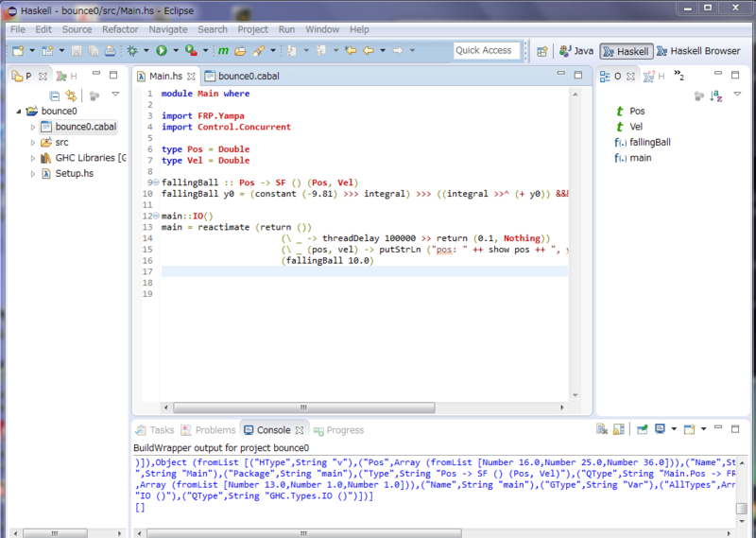Screen dimensions: 756x538
Task: Switch to the Progress tab
Action: 338,430
